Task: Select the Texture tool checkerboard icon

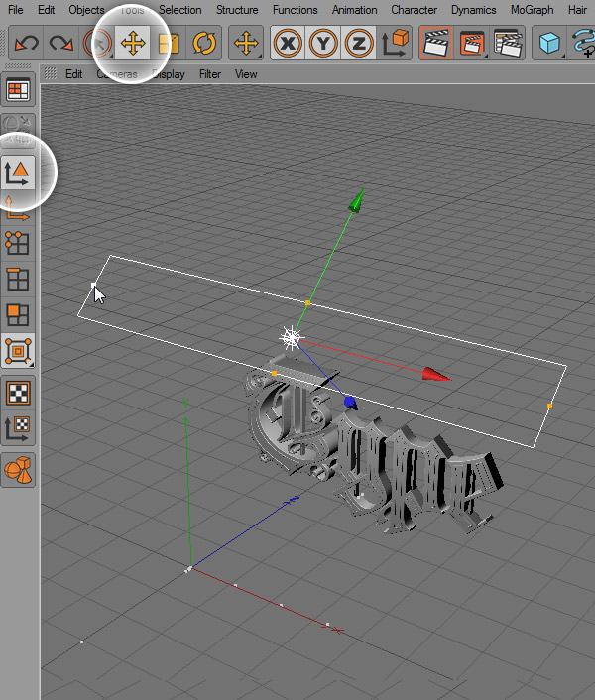Action: (18, 393)
